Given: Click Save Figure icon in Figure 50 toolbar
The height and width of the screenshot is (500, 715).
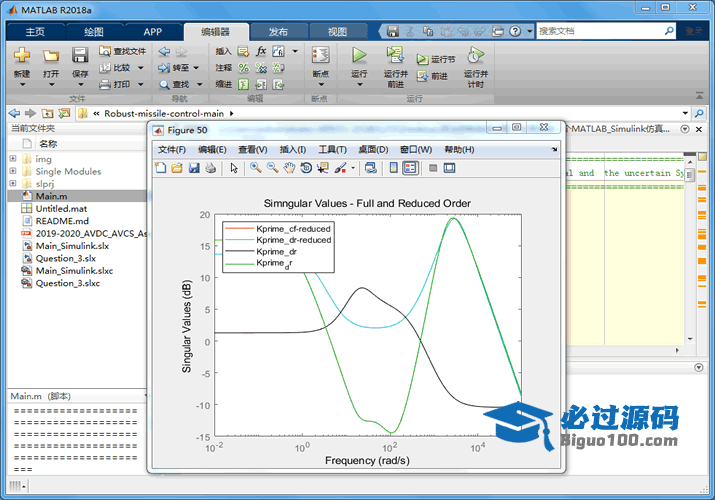Looking at the screenshot, I should (194, 168).
